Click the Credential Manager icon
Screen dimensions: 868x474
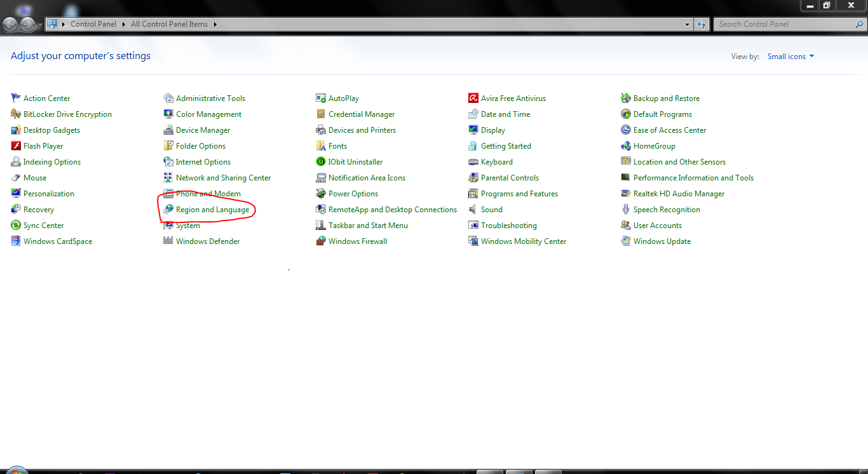coord(321,114)
